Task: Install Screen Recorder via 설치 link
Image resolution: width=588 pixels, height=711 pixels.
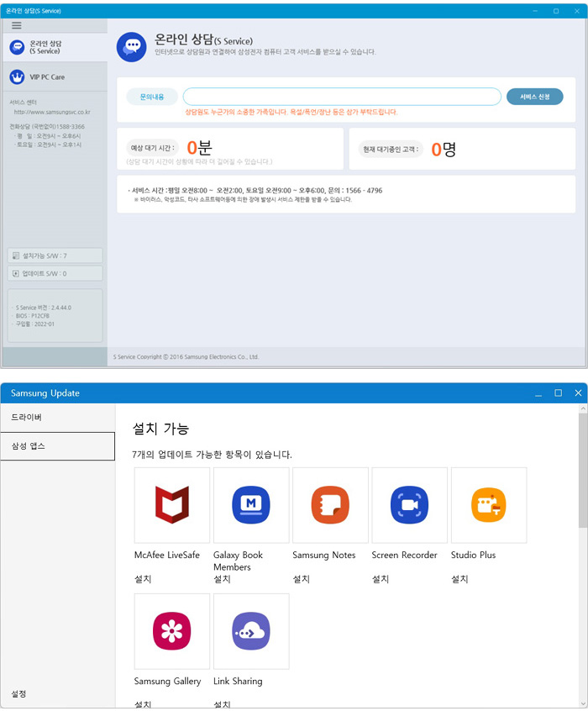Action: click(381, 579)
